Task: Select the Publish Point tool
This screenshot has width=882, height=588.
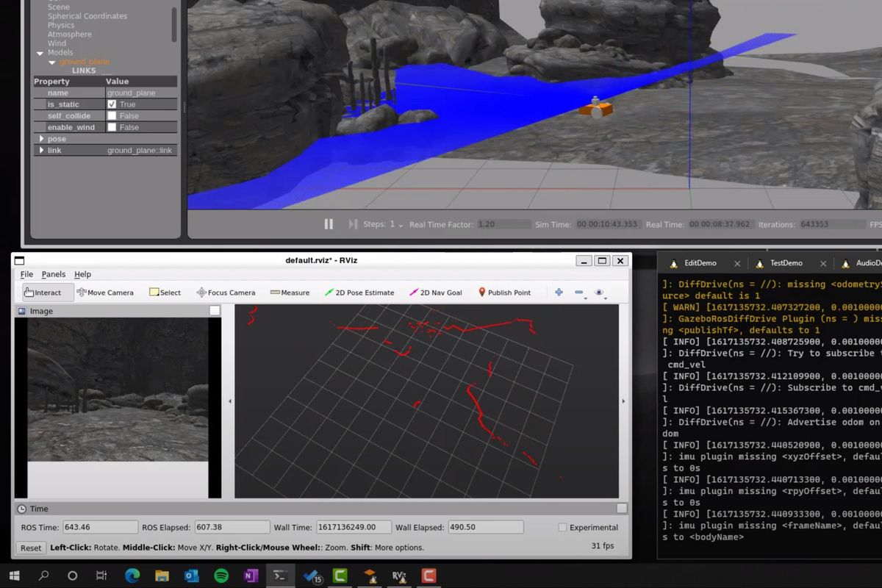Action: click(505, 292)
